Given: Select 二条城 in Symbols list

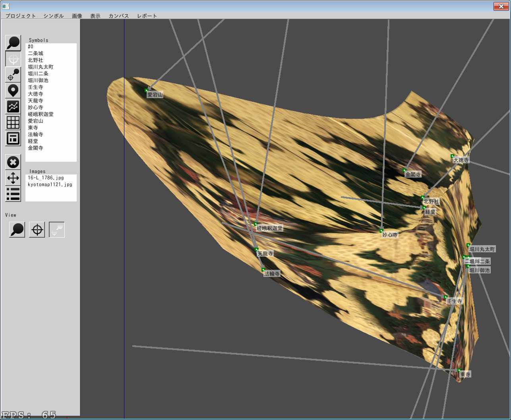Looking at the screenshot, I should [x=51, y=53].
